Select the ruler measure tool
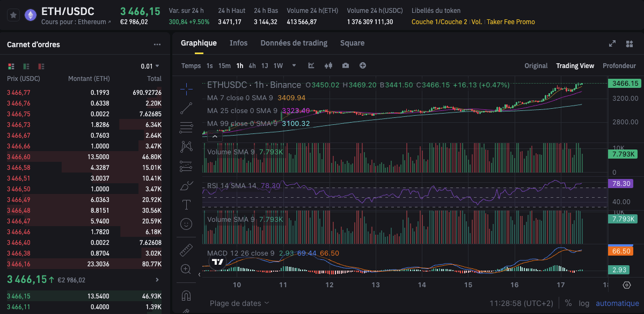Screen dimensions: 644x314 point(186,250)
